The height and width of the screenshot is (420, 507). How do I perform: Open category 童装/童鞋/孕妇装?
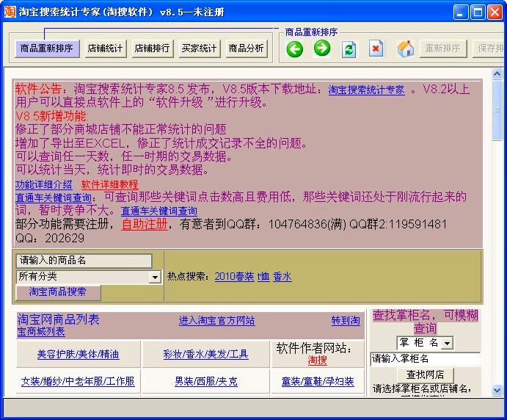pos(318,382)
